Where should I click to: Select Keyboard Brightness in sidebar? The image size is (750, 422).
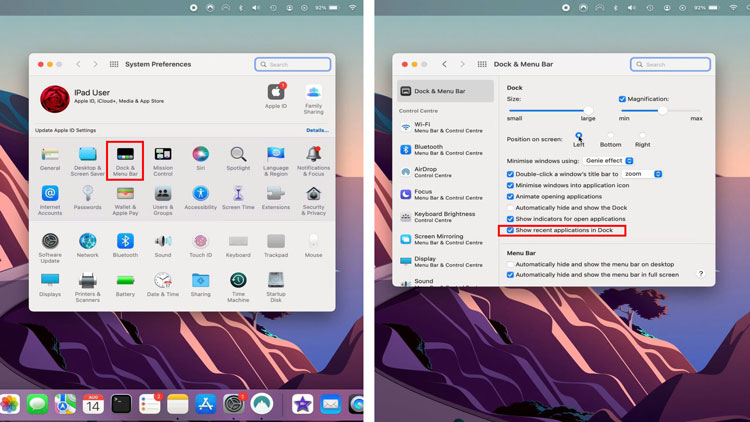445,217
